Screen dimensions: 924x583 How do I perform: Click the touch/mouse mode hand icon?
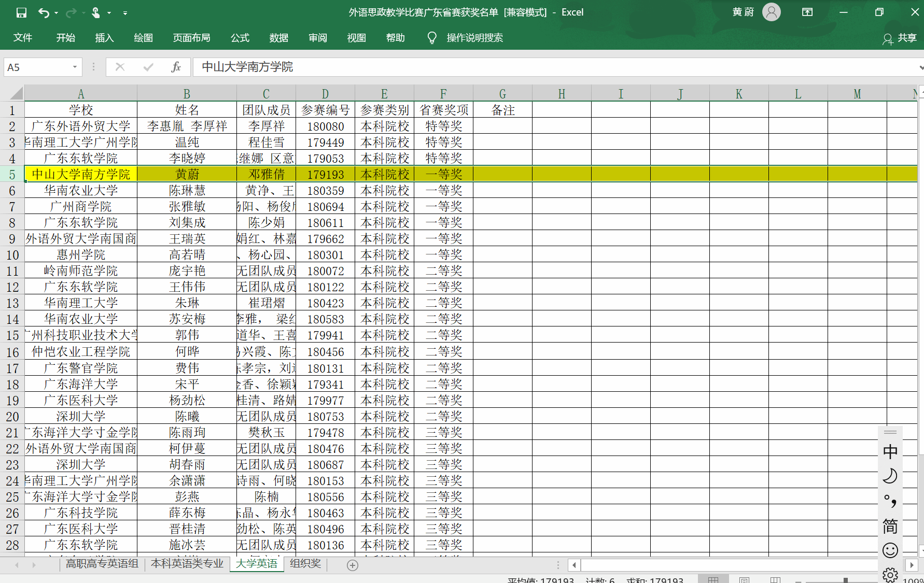point(96,13)
